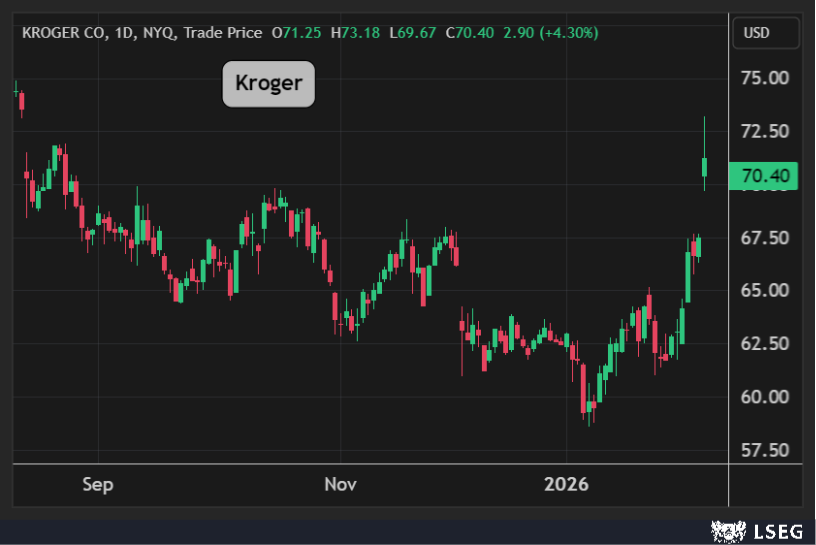Select the 2026 label on time axis
Image resolution: width=816 pixels, height=545 pixels.
click(566, 485)
